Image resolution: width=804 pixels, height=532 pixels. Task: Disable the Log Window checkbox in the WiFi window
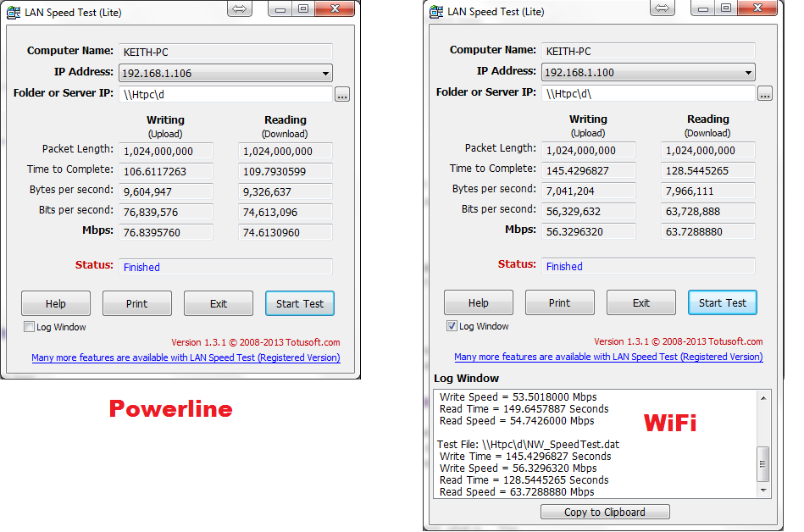pyautogui.click(x=452, y=325)
